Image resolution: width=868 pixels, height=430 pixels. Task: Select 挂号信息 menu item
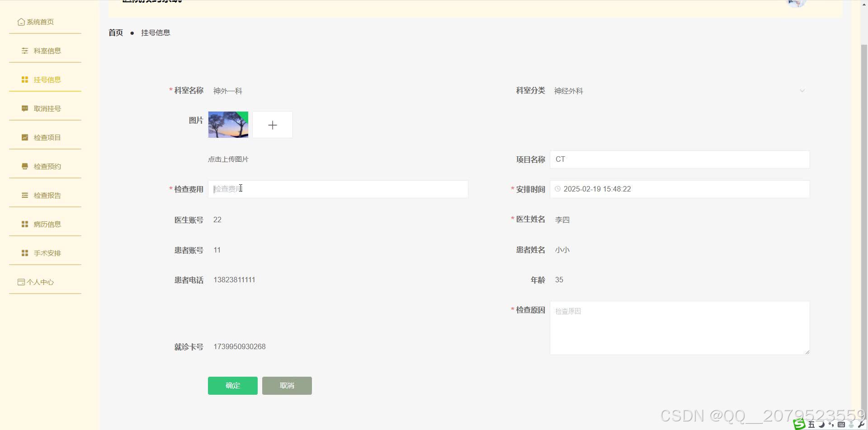coord(45,79)
